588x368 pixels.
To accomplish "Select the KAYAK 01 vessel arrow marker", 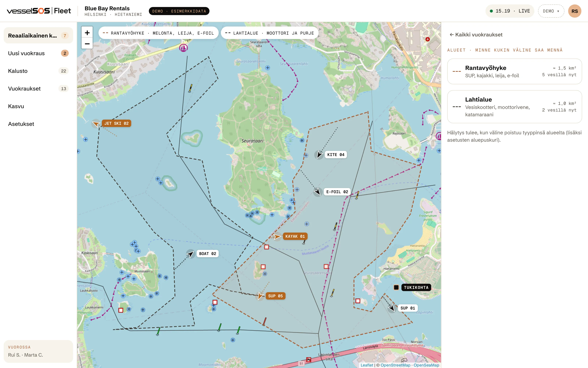I will tap(277, 236).
